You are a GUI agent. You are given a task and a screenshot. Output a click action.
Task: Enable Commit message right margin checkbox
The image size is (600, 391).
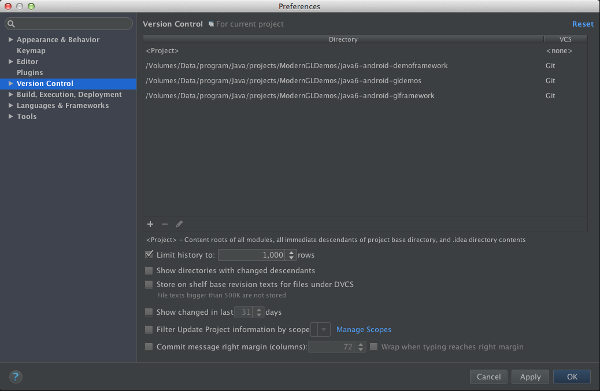149,347
